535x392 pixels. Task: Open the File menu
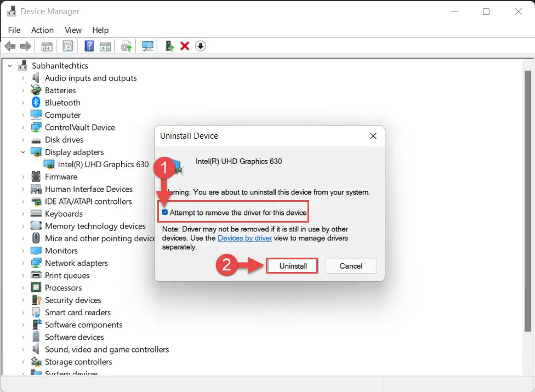[14, 30]
